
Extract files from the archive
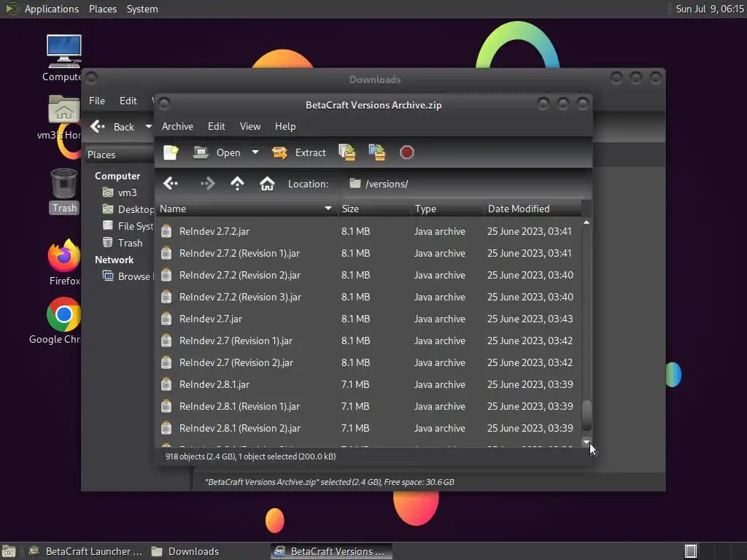298,152
